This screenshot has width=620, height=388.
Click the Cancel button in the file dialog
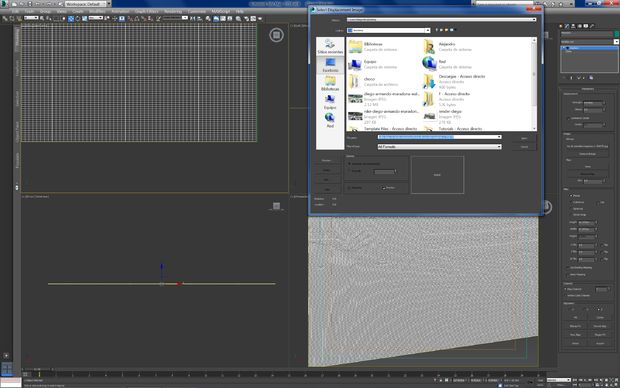(524, 147)
